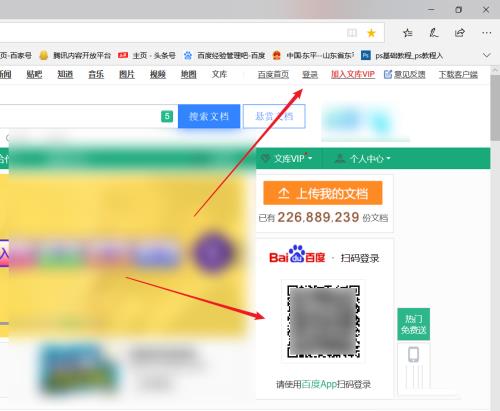Screen dimensions: 500x411
Task: Click the add notes pen icon
Action: (x=434, y=33)
